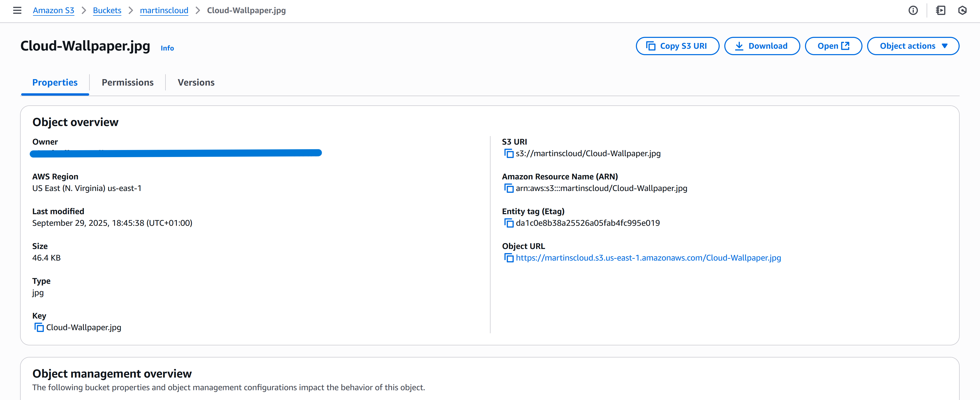The height and width of the screenshot is (400, 980).
Task: Copy the Object URL icon
Action: point(509,258)
